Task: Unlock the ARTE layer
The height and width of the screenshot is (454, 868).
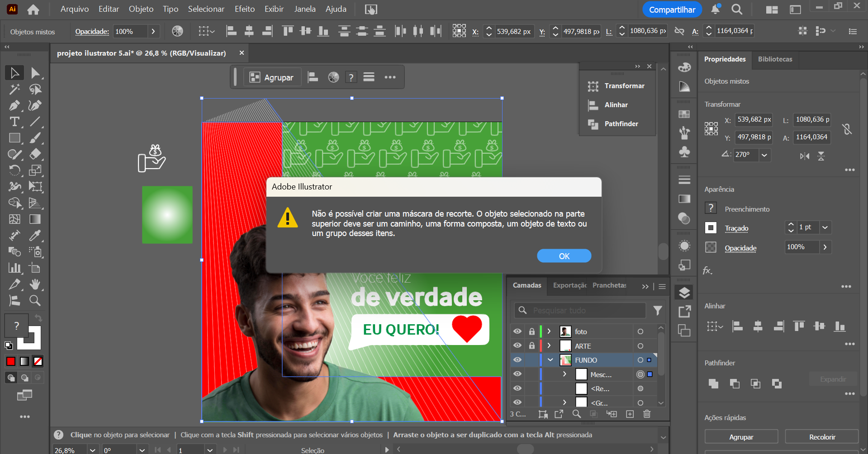Action: coord(532,345)
